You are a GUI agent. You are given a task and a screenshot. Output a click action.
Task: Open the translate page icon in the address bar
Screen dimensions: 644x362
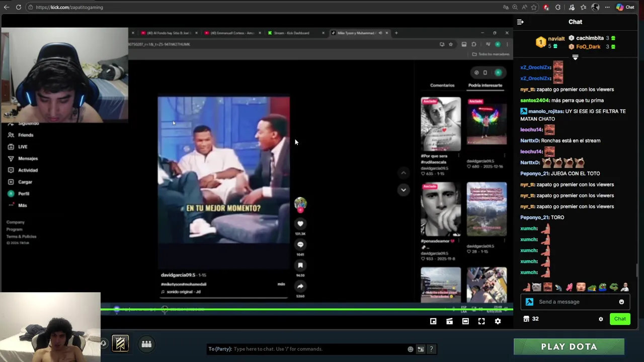click(506, 7)
